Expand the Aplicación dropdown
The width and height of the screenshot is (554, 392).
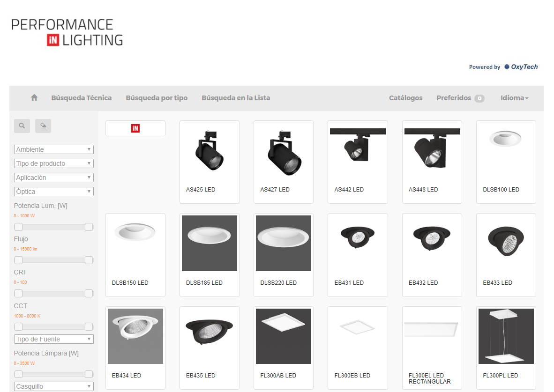coord(54,178)
